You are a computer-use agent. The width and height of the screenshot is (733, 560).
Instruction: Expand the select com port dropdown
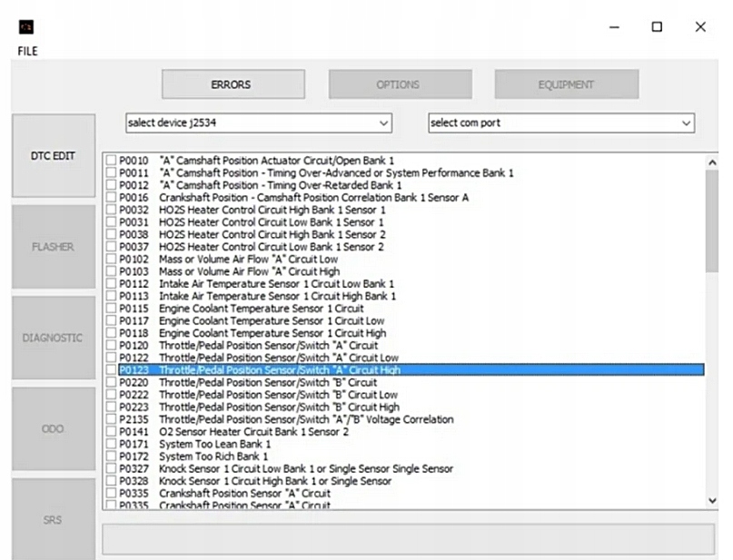pos(561,123)
